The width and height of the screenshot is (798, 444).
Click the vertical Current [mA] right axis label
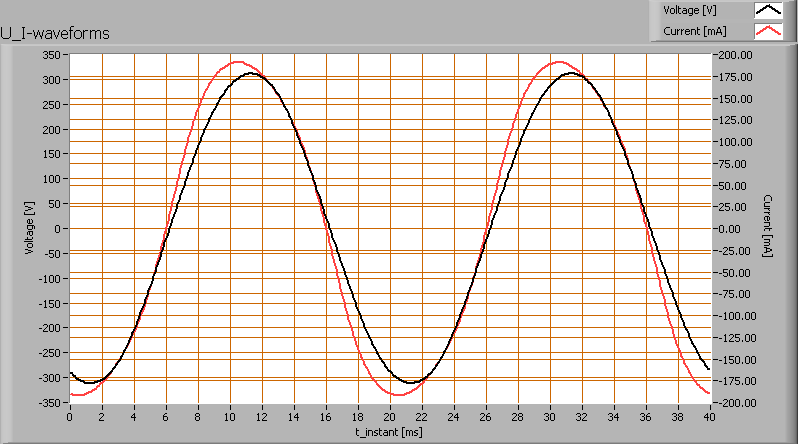click(x=767, y=228)
